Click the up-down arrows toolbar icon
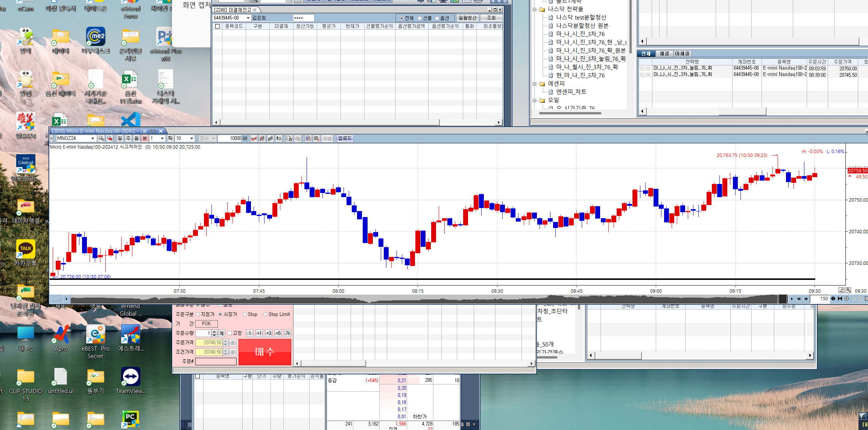868x430 pixels. 279,138
